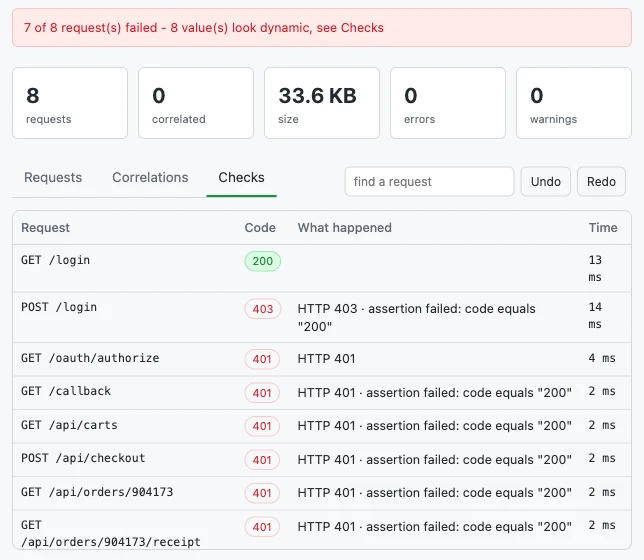Click the HTTP 403 assertion failed message
Screen dimensions: 644x560
pyautogui.click(x=416, y=317)
